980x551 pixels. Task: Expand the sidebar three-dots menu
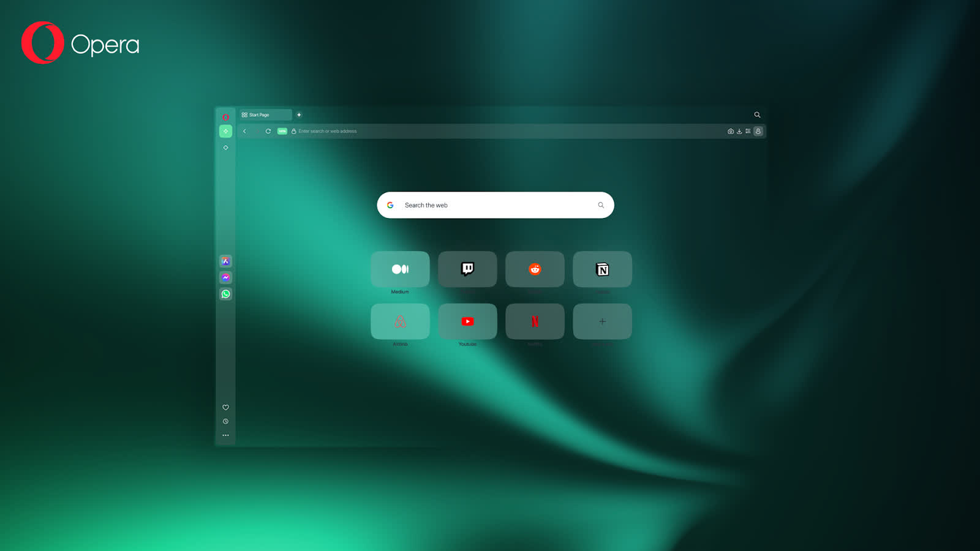(x=225, y=435)
